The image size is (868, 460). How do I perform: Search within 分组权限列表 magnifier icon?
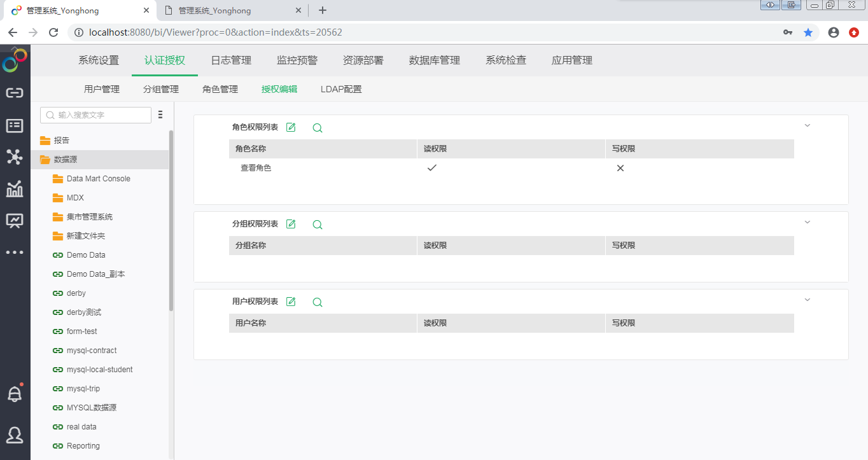pyautogui.click(x=318, y=225)
